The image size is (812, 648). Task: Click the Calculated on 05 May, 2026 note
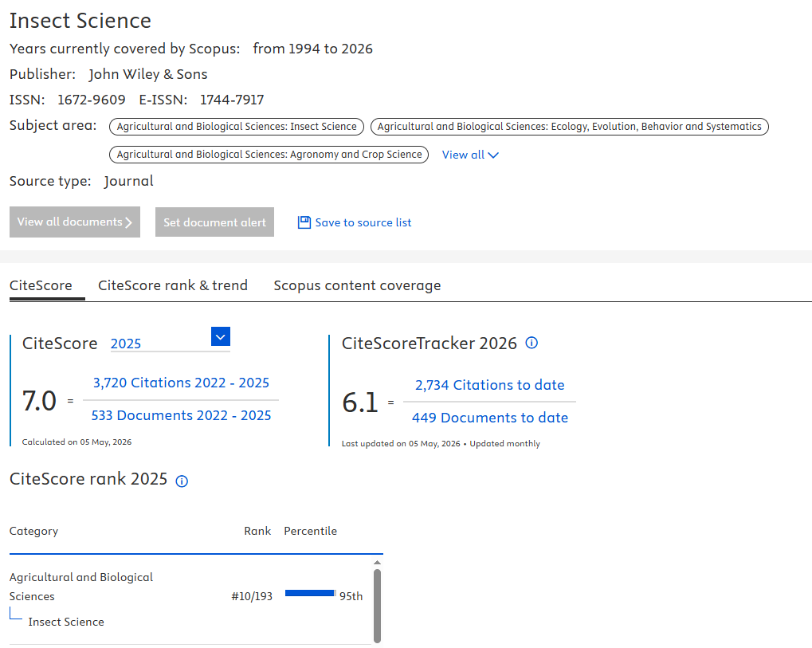[76, 442]
